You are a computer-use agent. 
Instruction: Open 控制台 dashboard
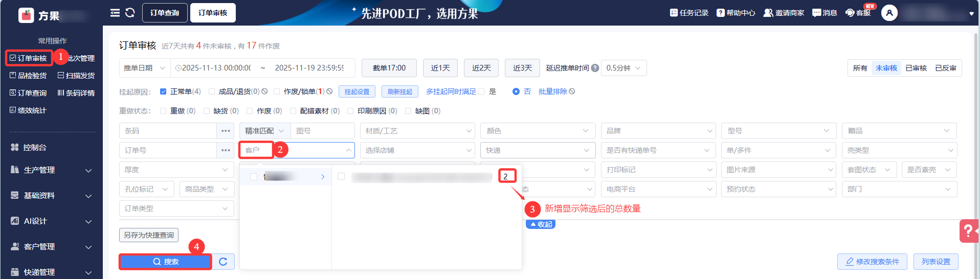[x=29, y=147]
